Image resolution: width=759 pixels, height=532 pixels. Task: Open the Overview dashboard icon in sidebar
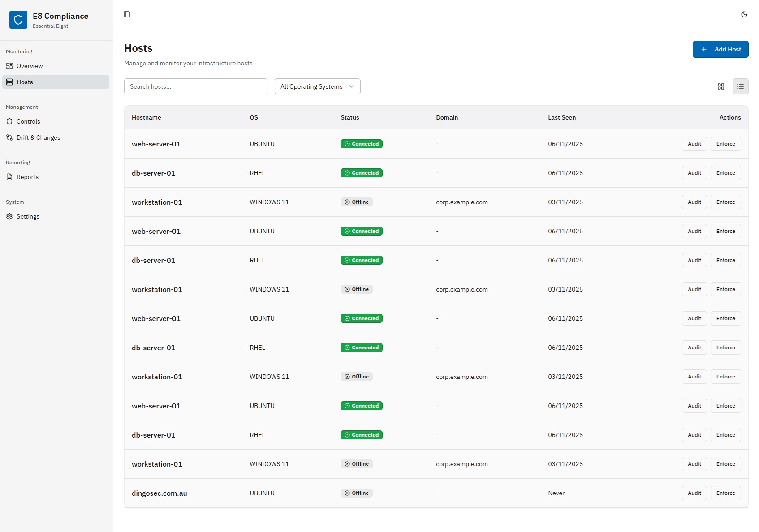coord(9,65)
